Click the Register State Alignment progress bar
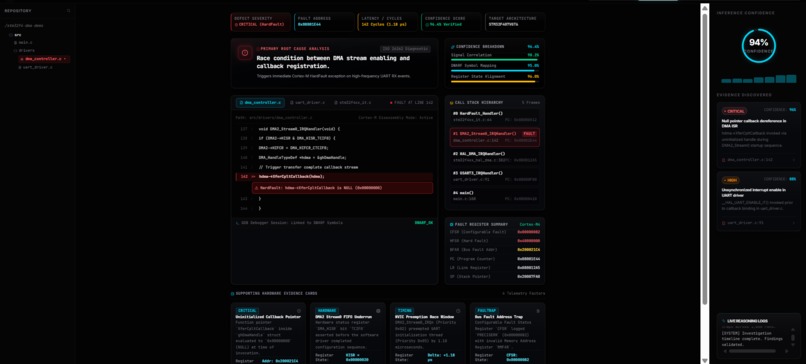This screenshot has width=806, height=364. pos(494,81)
